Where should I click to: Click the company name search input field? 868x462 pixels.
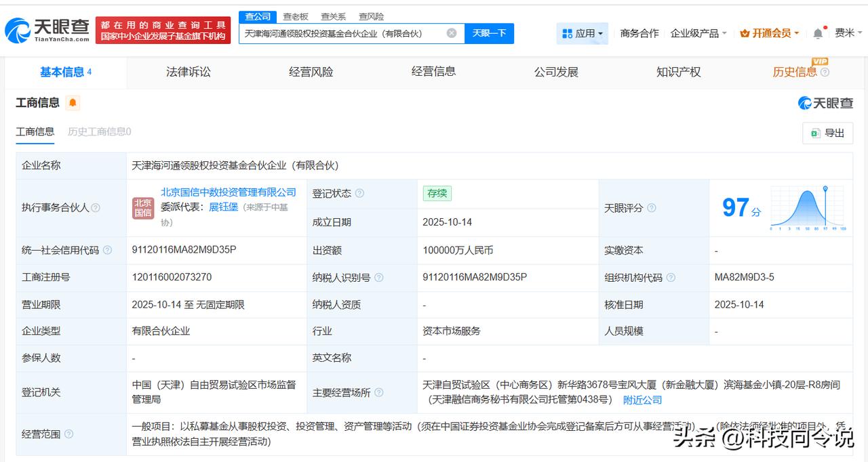tap(342, 33)
